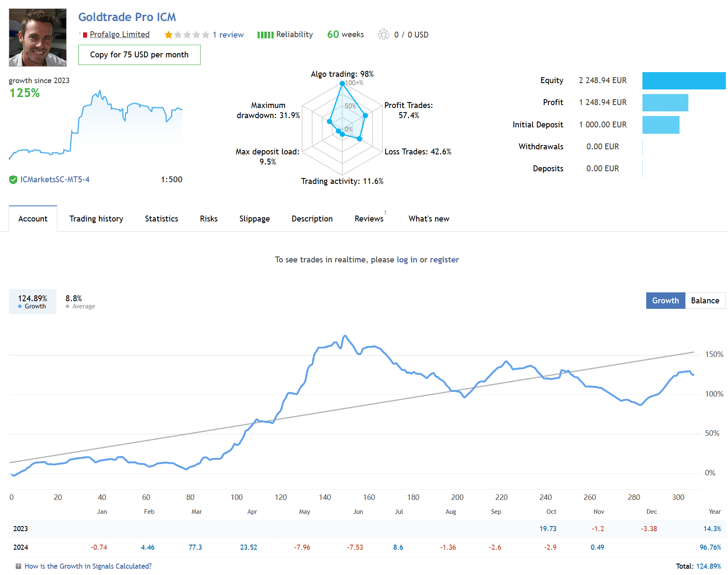
Task: Click the blue Equity bar
Action: click(x=683, y=81)
